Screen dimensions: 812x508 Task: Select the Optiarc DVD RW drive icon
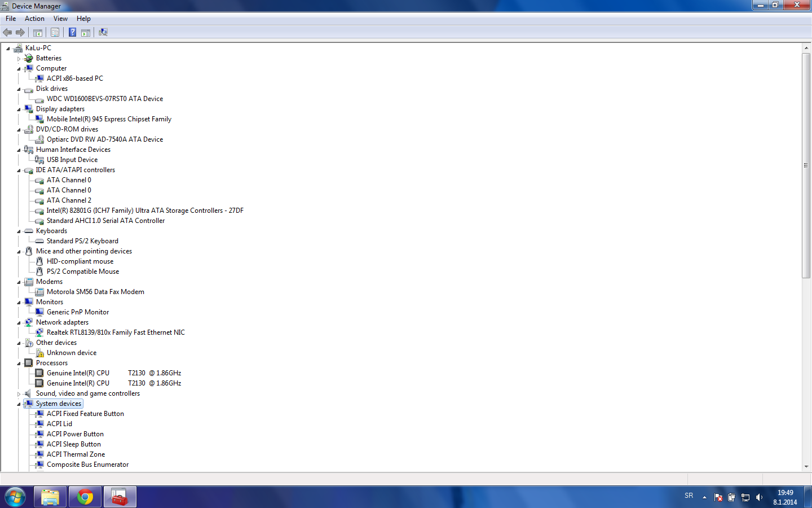tap(39, 139)
